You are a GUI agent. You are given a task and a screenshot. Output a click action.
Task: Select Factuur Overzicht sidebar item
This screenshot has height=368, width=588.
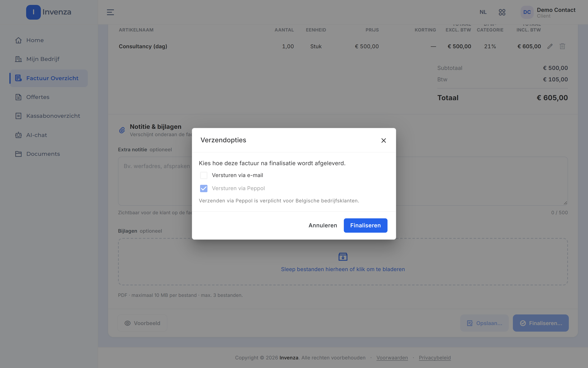49,78
